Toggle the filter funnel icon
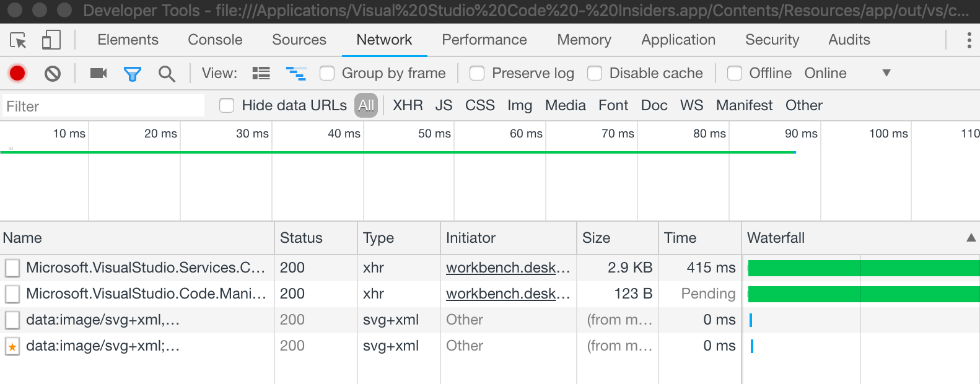This screenshot has height=384, width=980. click(x=133, y=74)
